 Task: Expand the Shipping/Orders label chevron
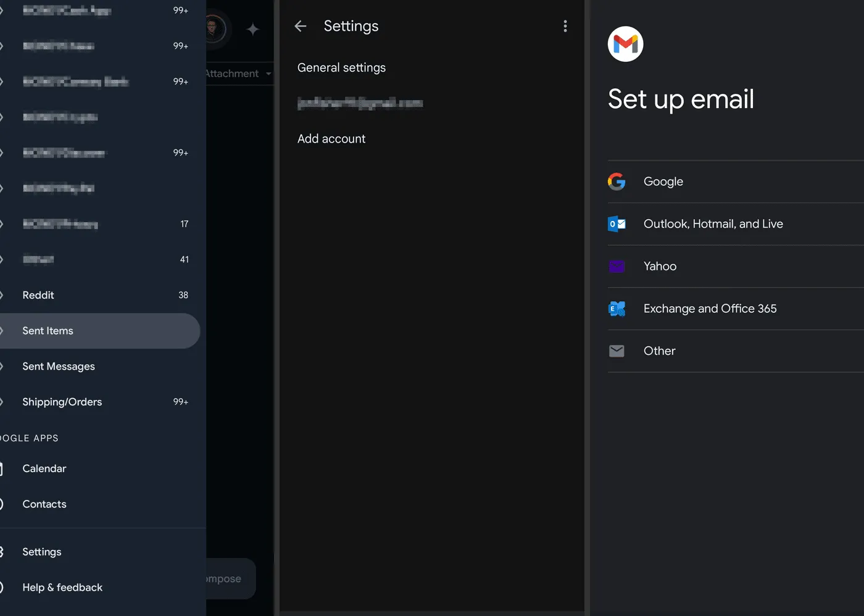pyautogui.click(x=2, y=402)
